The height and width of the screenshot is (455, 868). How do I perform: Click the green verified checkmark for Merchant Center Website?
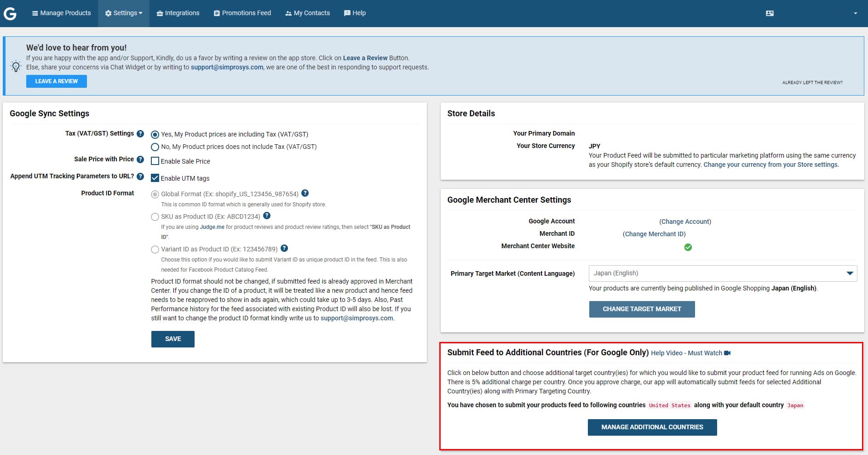688,247
